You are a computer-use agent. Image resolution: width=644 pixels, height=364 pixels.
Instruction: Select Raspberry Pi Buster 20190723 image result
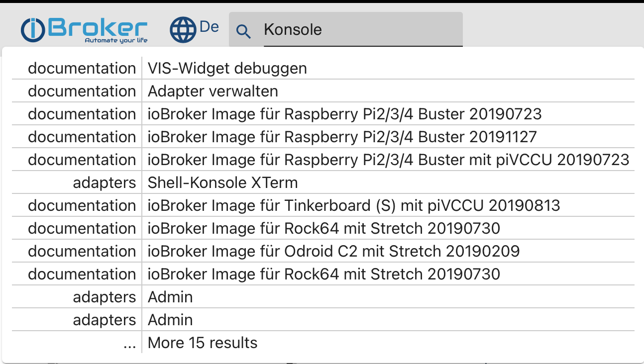(323, 114)
